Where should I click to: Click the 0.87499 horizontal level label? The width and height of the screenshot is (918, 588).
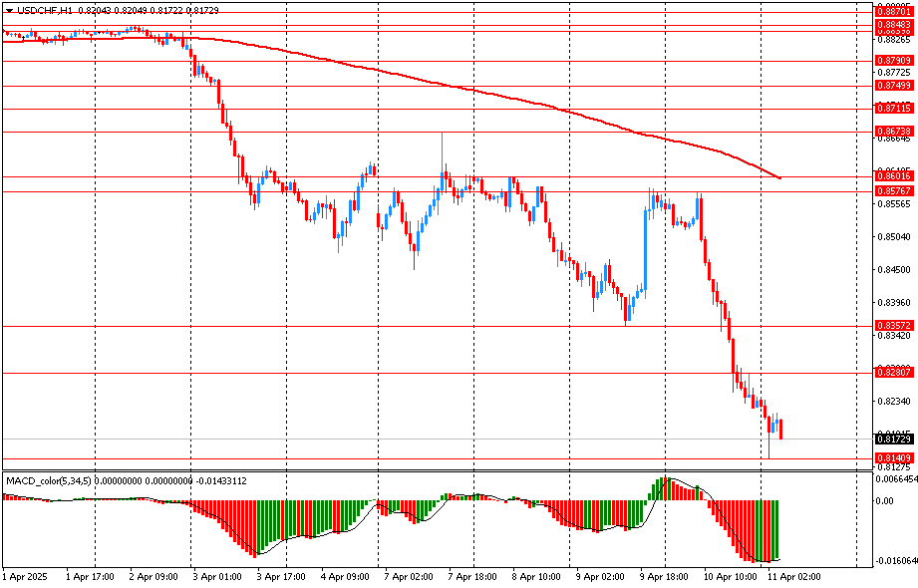(893, 86)
